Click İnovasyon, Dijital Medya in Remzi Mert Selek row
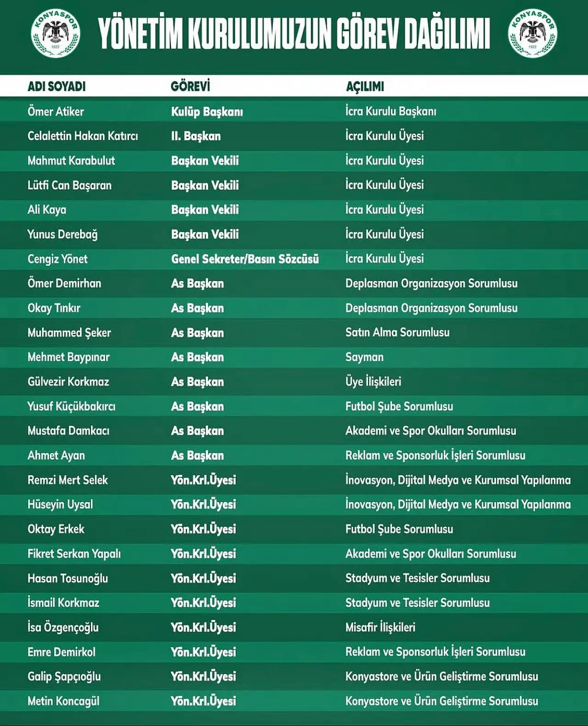Image resolution: width=588 pixels, height=726 pixels. [402, 480]
